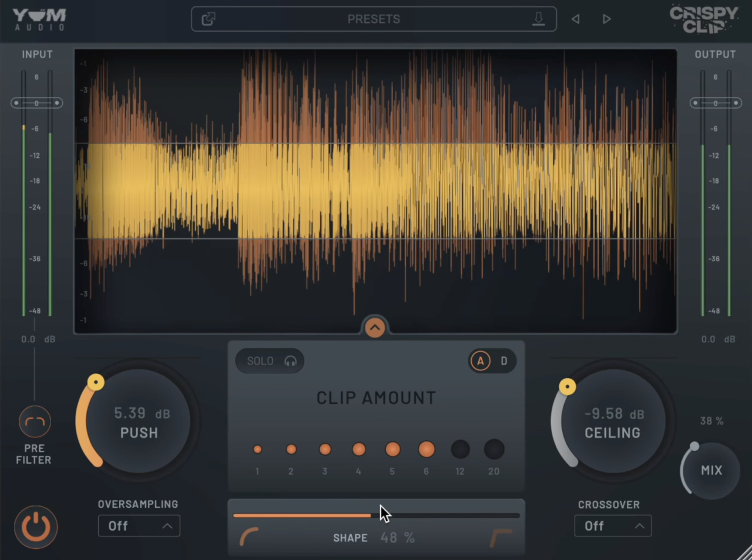The height and width of the screenshot is (560, 752).
Task: Click the save preset download icon
Action: click(538, 19)
